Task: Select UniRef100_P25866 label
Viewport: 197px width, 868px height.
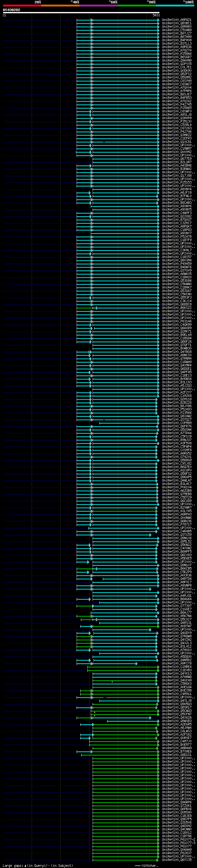Action: 177,54
